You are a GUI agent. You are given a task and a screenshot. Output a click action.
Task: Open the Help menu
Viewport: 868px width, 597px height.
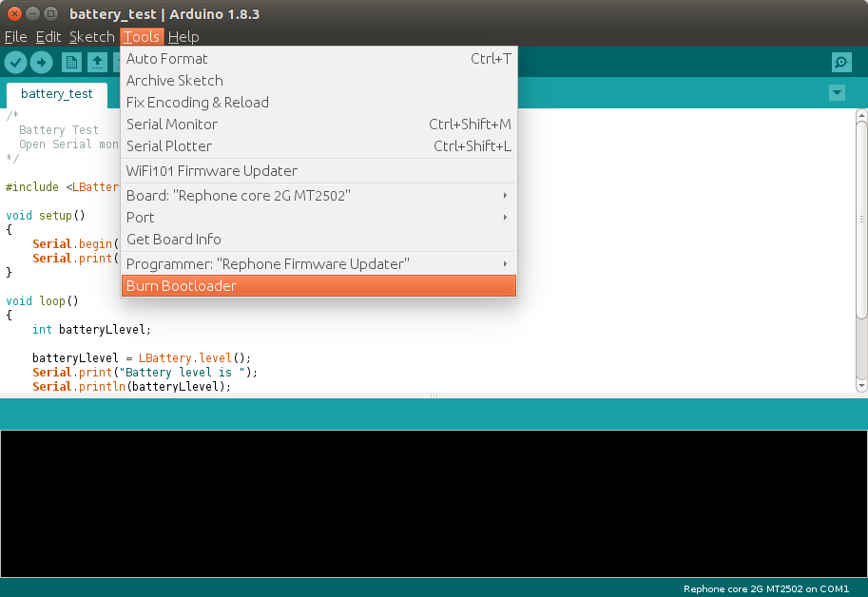[183, 37]
